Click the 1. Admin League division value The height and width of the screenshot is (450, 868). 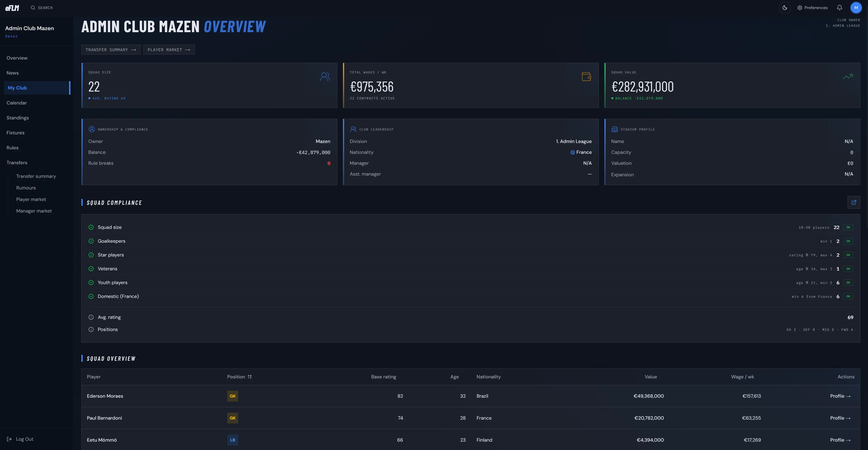(574, 141)
